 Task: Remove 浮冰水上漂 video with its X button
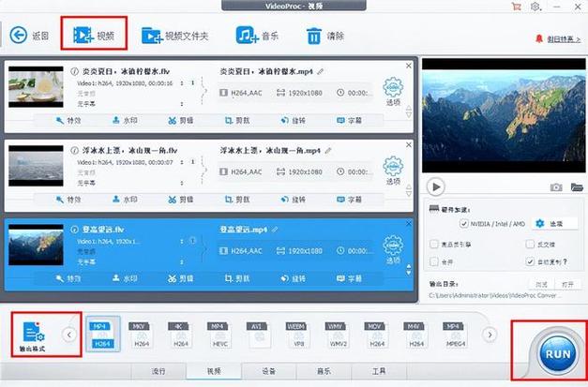409,144
